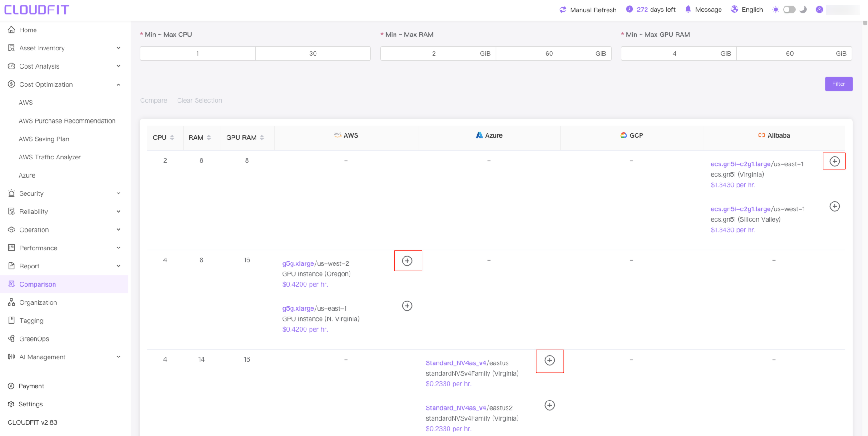Click the Reliability icon in sidebar
The image size is (868, 436).
[x=11, y=211]
